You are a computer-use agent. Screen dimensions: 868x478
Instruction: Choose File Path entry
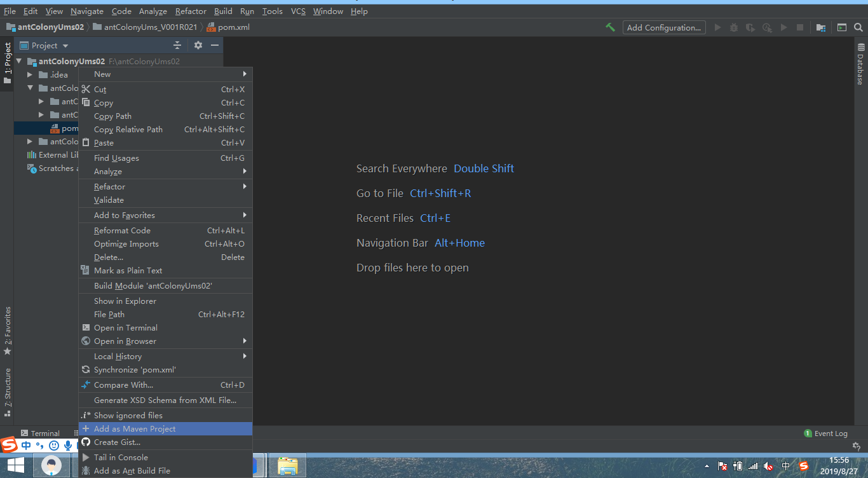tap(165, 315)
